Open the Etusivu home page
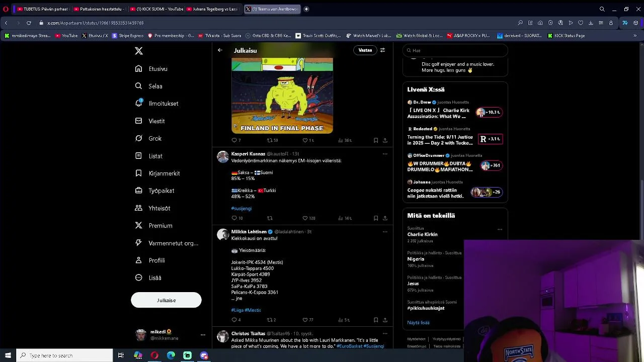This screenshot has height=362, width=644. [151, 69]
